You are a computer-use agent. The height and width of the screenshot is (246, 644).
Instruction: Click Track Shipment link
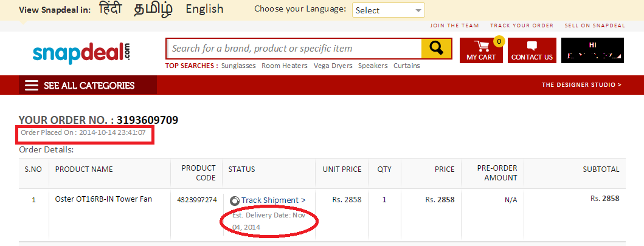273,200
